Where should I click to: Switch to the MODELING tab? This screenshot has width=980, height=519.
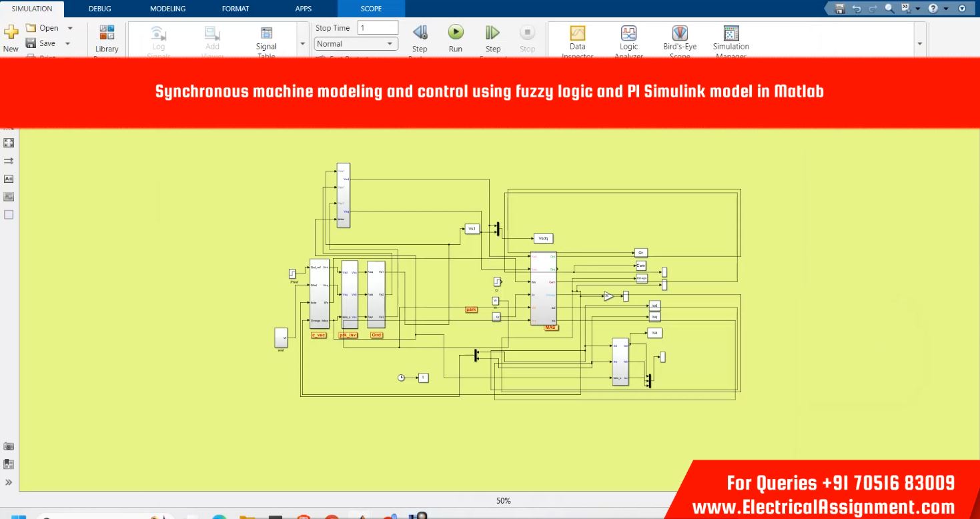tap(167, 9)
